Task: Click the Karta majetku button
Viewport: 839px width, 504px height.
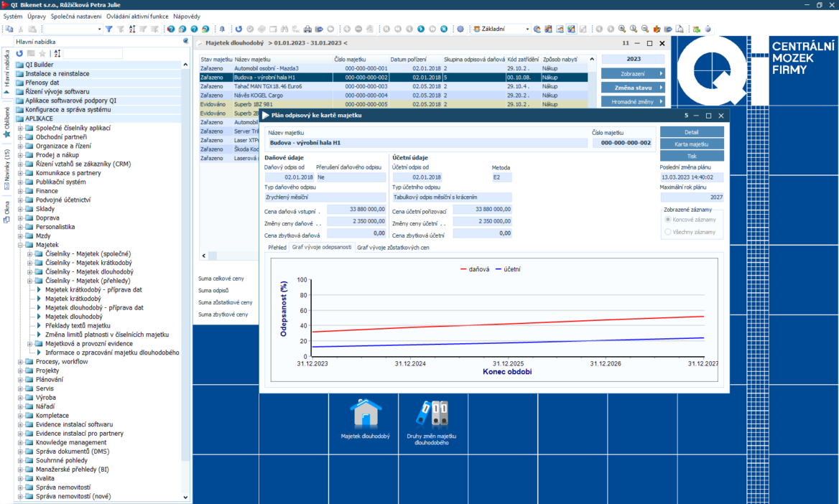Action: 692,144
